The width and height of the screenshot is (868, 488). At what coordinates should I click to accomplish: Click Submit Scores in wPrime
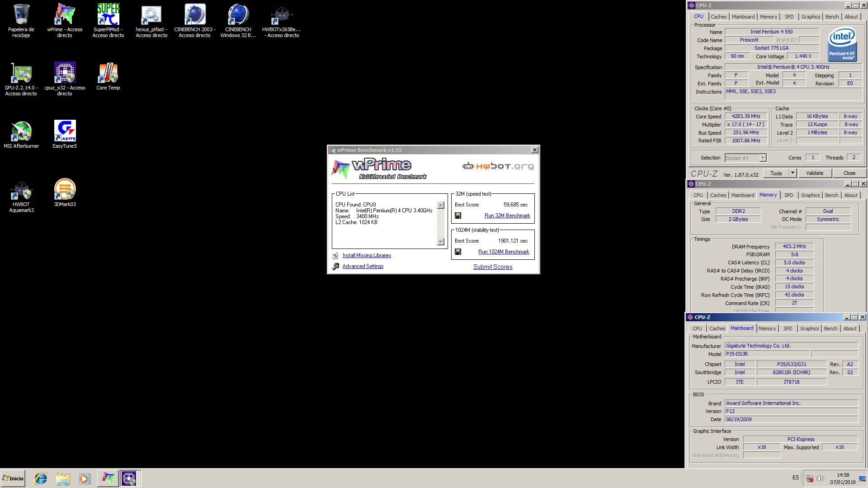click(493, 267)
